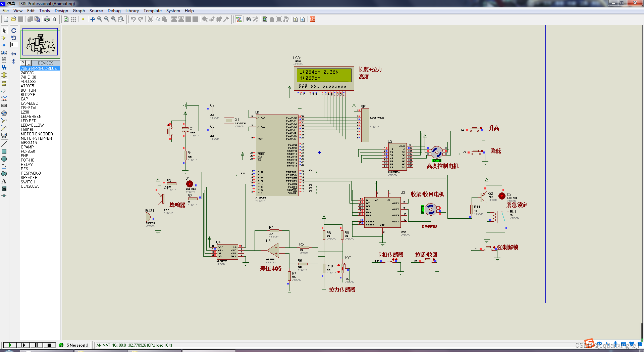Run the electrical rule check
Image resolution: width=644 pixels, height=352 pixels.
[x=303, y=19]
